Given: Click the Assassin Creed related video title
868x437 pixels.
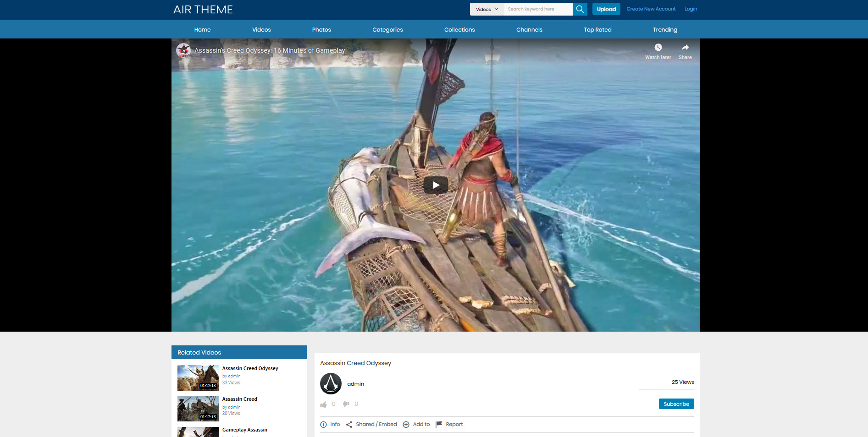Looking at the screenshot, I should [240, 399].
